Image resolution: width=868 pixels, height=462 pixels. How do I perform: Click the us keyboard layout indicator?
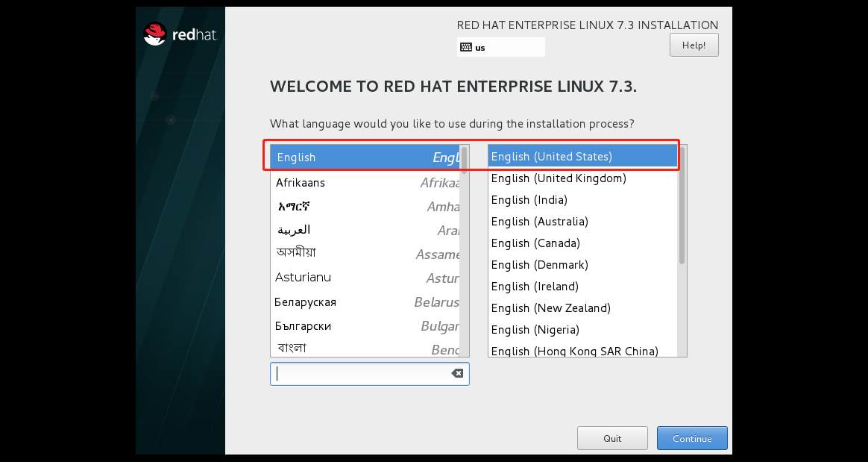(501, 47)
